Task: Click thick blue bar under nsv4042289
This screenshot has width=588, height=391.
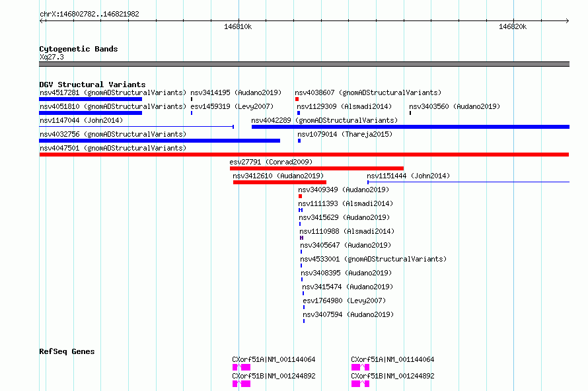Action: click(410, 127)
